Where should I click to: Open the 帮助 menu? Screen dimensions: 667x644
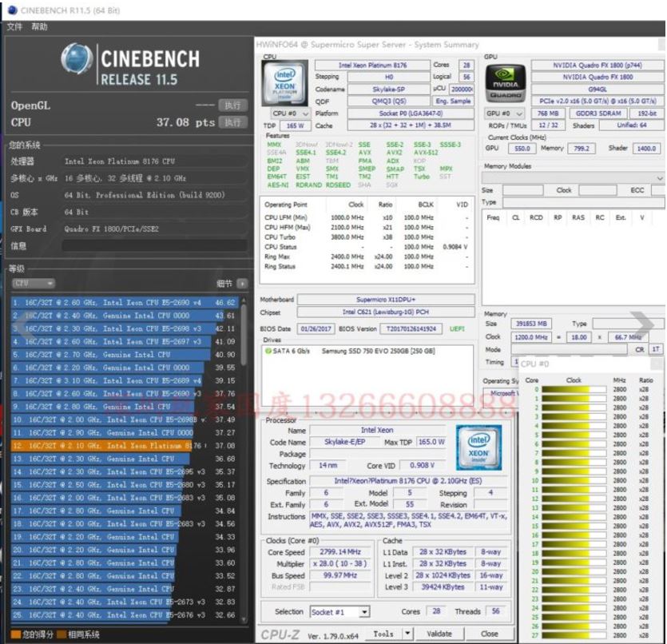coord(39,26)
